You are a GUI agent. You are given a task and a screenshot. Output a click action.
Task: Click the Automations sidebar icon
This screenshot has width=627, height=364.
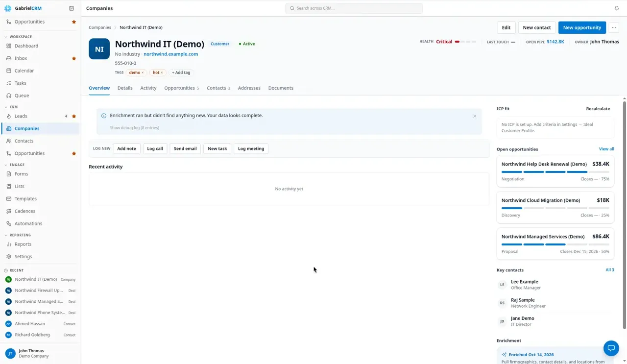coord(9,223)
